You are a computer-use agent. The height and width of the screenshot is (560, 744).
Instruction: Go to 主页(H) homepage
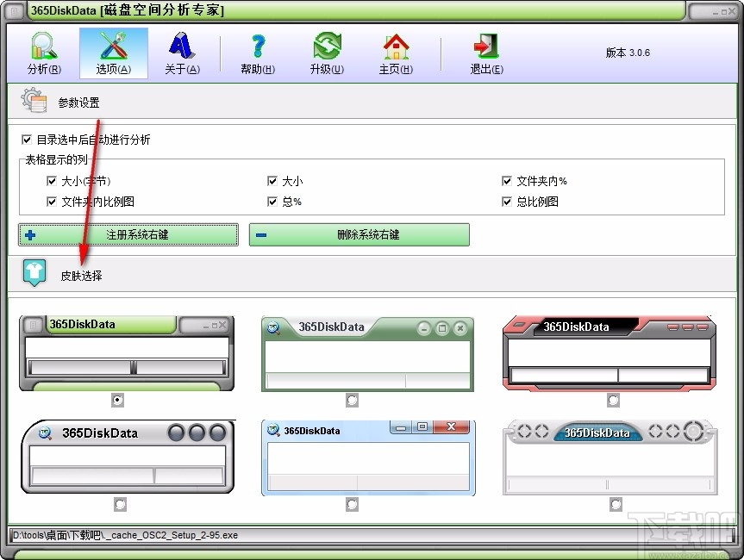(396, 53)
